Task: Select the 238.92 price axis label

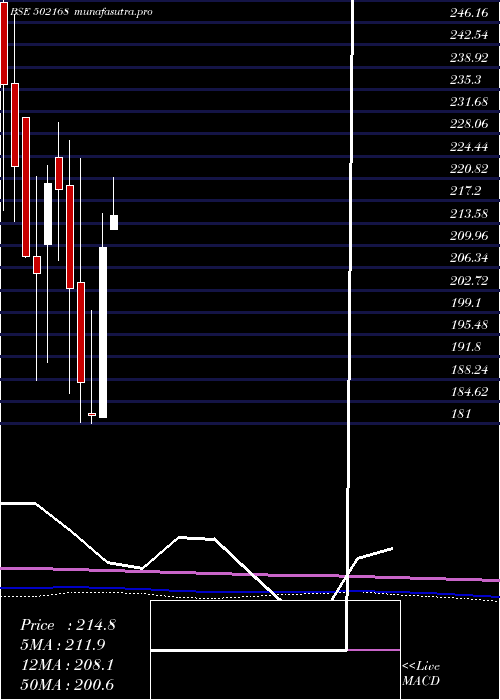Action: point(469,58)
